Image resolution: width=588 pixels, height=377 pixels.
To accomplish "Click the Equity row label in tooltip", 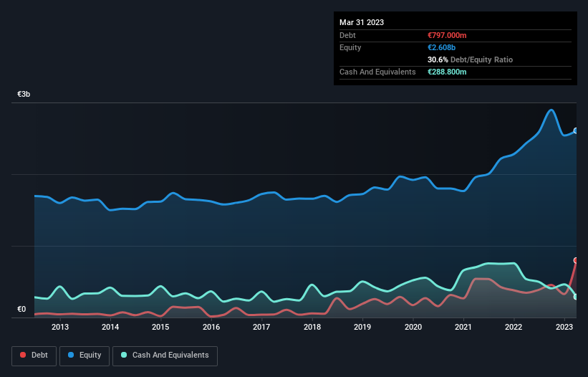I will click(350, 47).
